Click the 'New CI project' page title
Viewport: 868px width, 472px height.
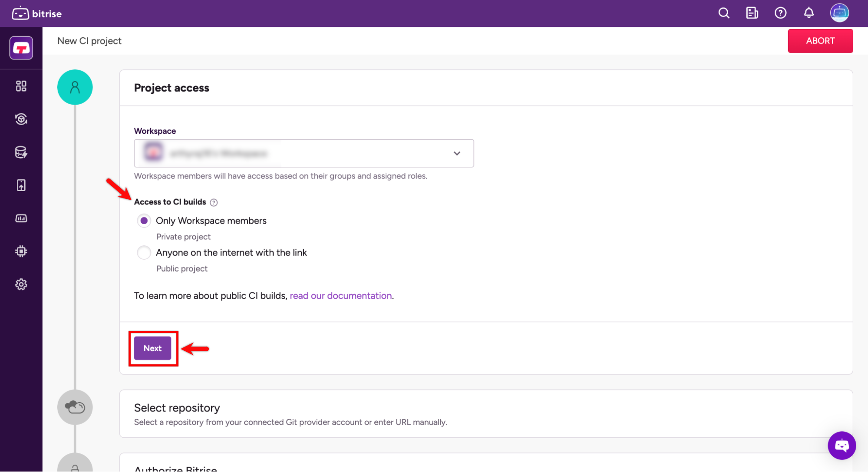point(89,41)
